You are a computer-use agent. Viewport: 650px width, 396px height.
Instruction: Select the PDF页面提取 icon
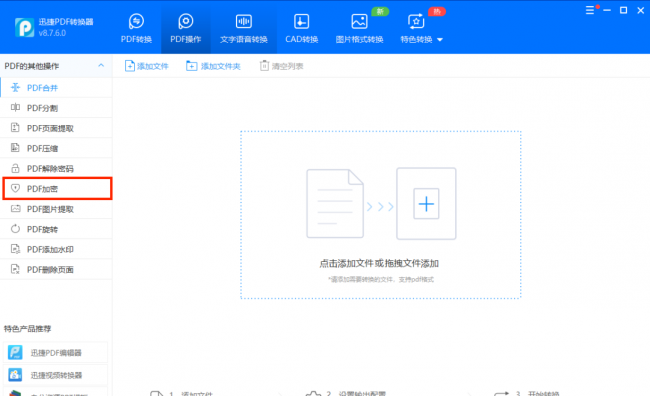coord(15,128)
